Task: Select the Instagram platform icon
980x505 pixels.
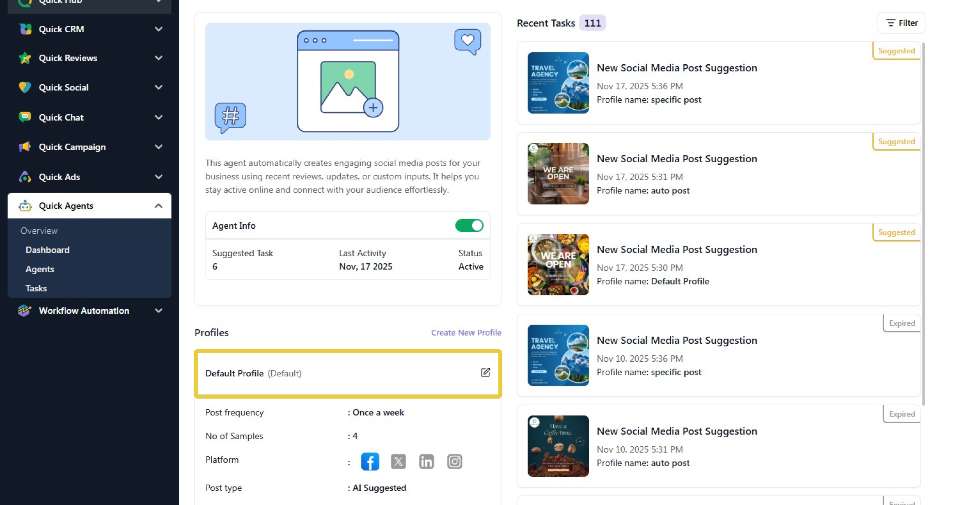Action: point(454,462)
